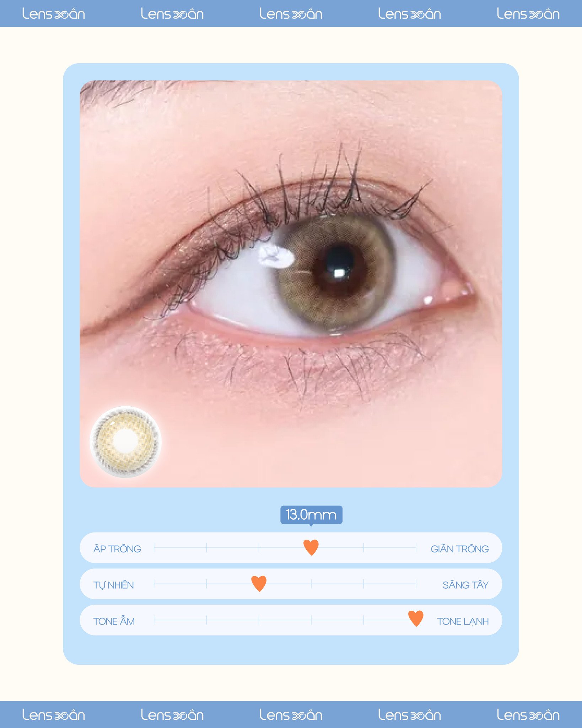This screenshot has width=582, height=728.
Task: Click the TỰ NHIÊN label
Action: [113, 585]
